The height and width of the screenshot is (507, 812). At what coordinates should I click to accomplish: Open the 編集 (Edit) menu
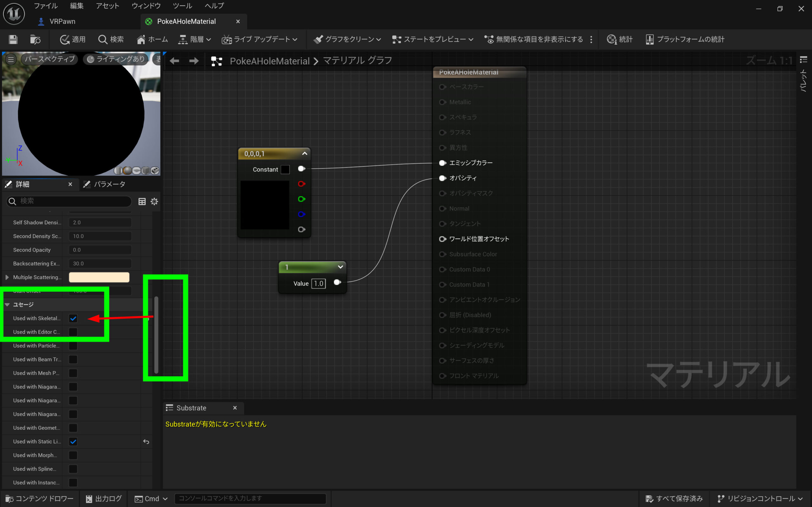click(x=76, y=6)
